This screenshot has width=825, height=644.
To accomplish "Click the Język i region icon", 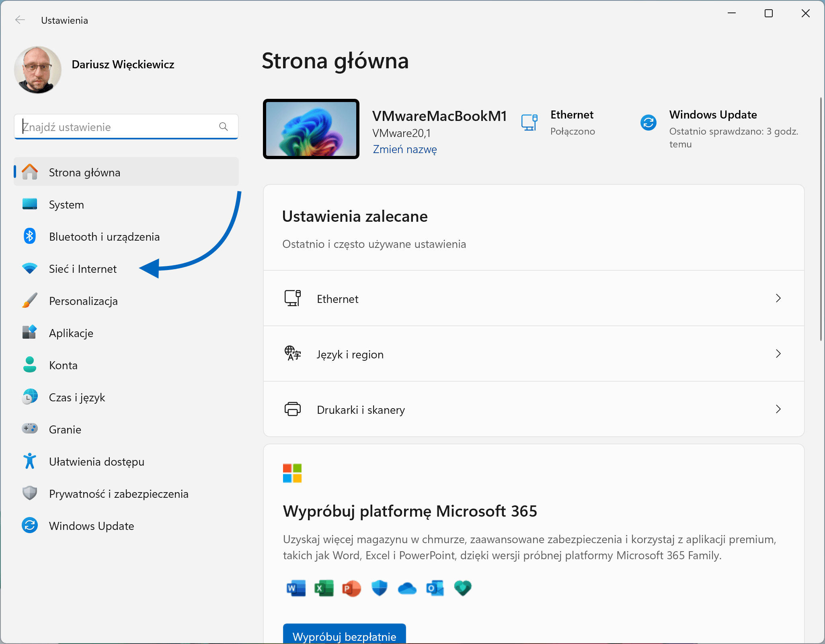I will tap(293, 354).
